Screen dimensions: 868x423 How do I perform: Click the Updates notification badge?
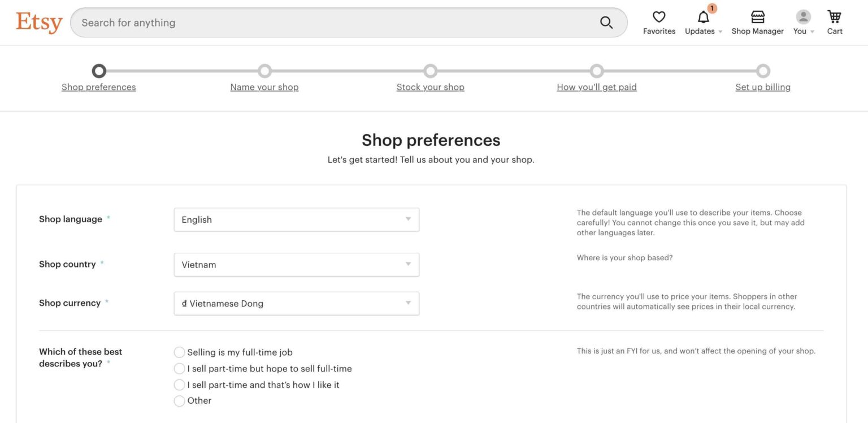[711, 8]
